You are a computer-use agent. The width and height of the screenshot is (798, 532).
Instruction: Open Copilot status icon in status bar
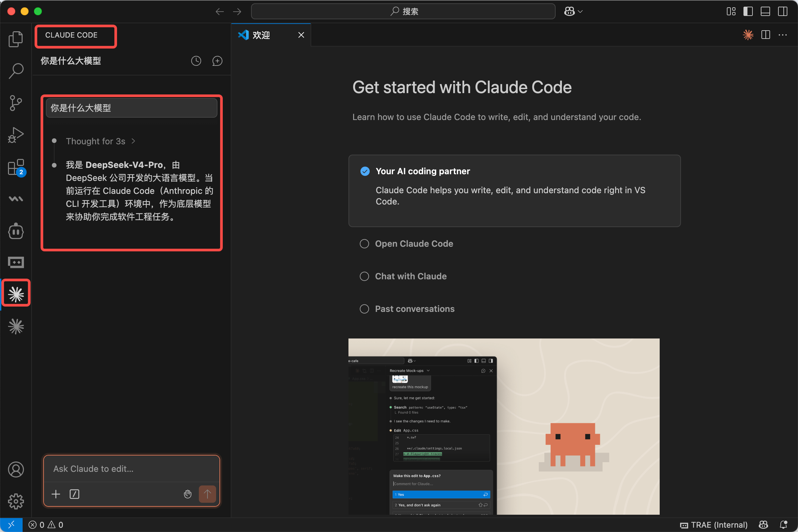[763, 525]
